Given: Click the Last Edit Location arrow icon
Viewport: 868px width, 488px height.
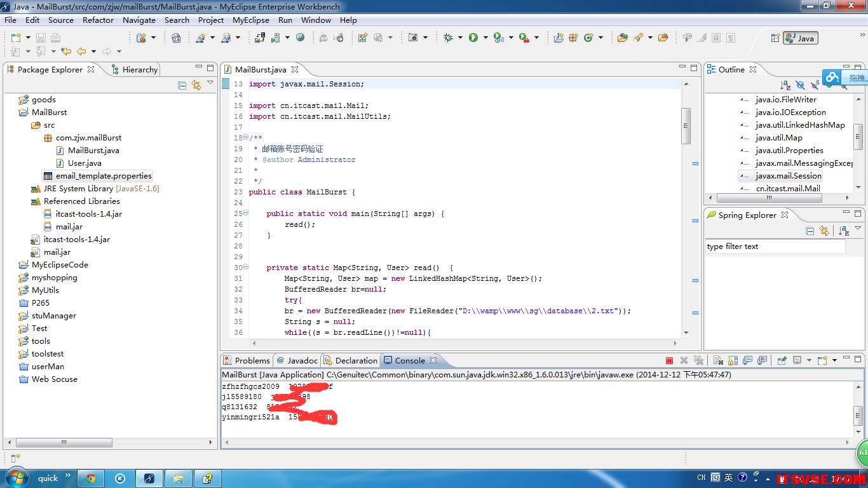Looking at the screenshot, I should pyautogui.click(x=66, y=51).
